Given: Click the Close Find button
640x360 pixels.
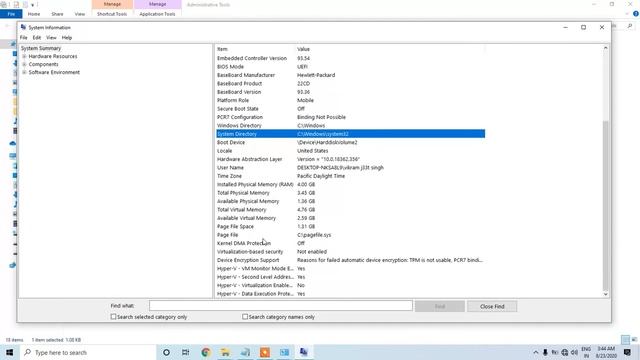Looking at the screenshot, I should coord(492,306).
